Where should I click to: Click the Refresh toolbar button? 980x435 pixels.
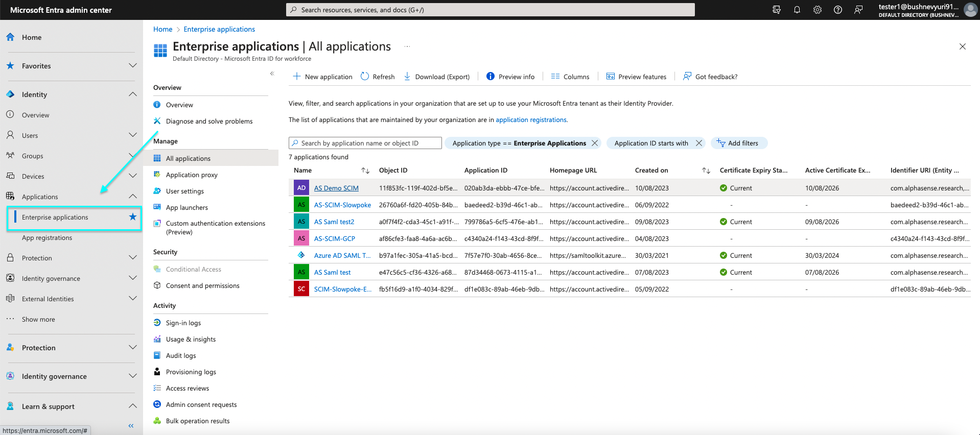pyautogui.click(x=378, y=77)
